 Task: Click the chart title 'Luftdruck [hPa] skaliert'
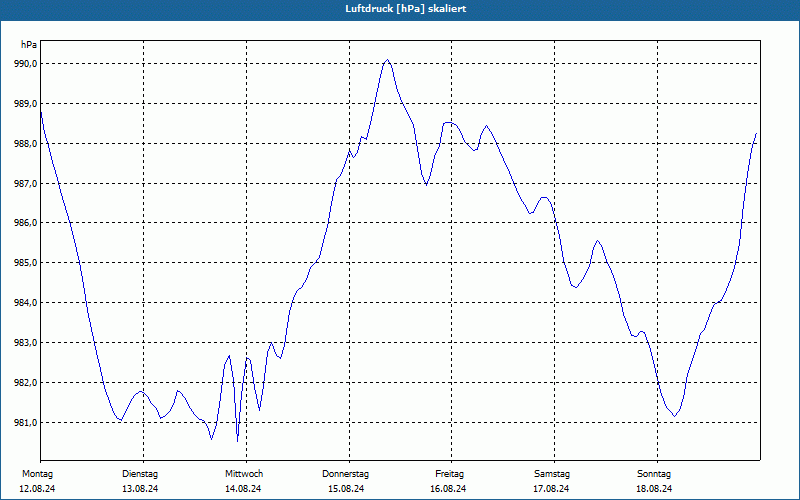coord(406,9)
